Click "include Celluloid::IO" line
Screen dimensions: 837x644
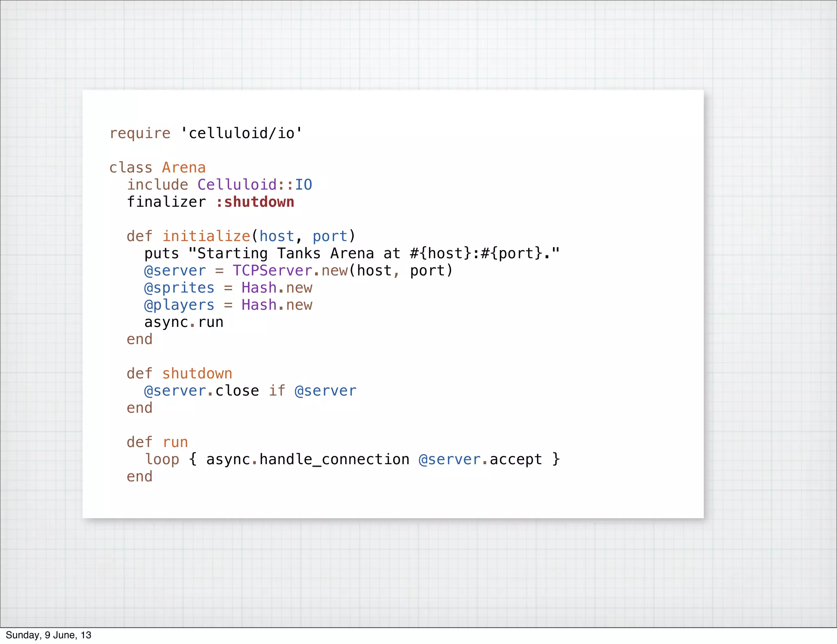219,185
